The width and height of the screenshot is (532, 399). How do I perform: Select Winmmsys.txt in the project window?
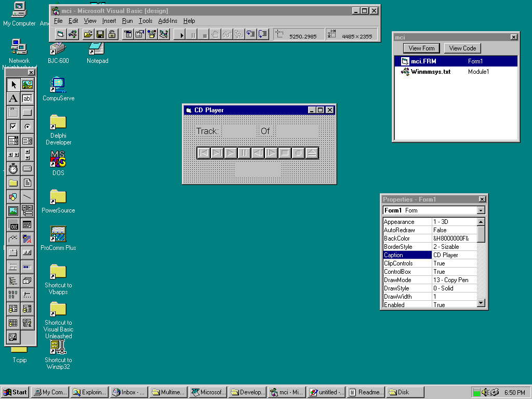[x=430, y=72]
